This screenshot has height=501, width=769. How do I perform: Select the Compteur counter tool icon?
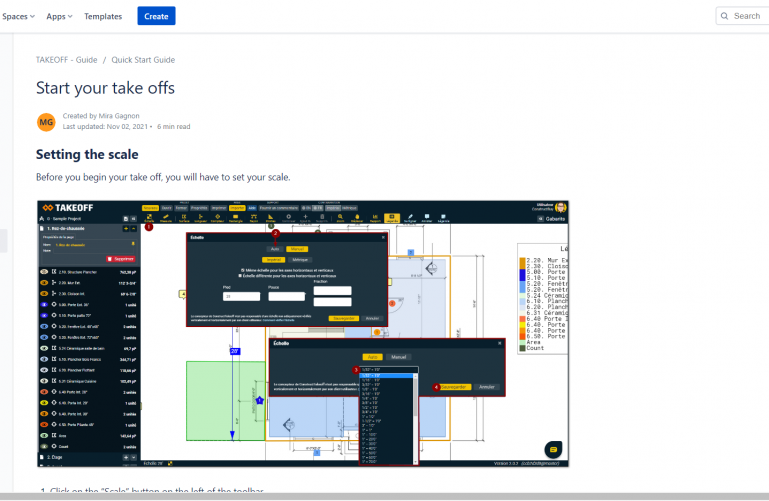click(217, 218)
